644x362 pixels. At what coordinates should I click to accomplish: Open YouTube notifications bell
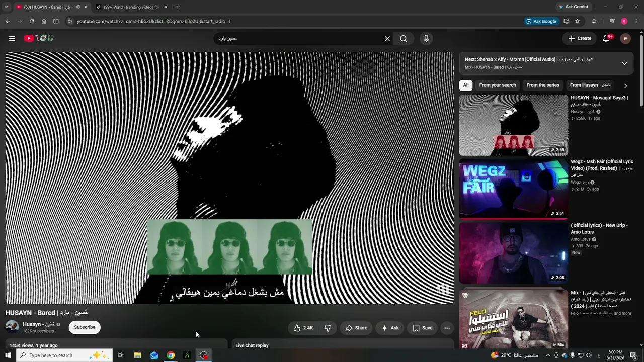click(607, 38)
